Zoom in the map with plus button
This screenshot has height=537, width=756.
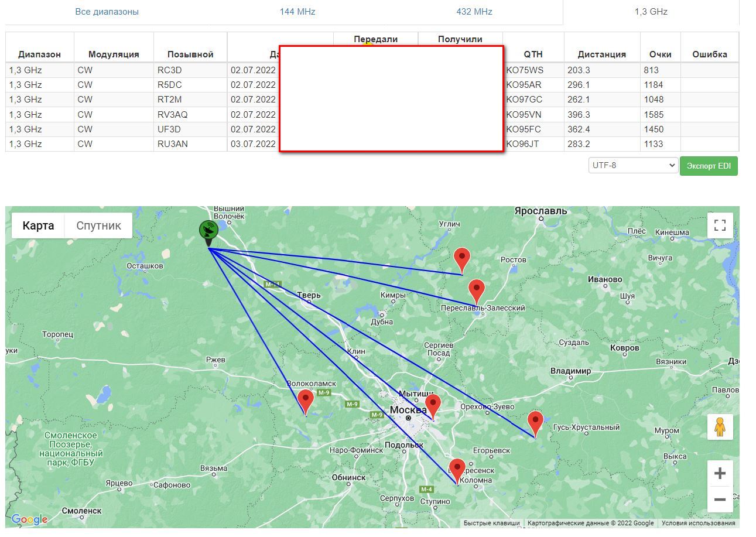[720, 473]
